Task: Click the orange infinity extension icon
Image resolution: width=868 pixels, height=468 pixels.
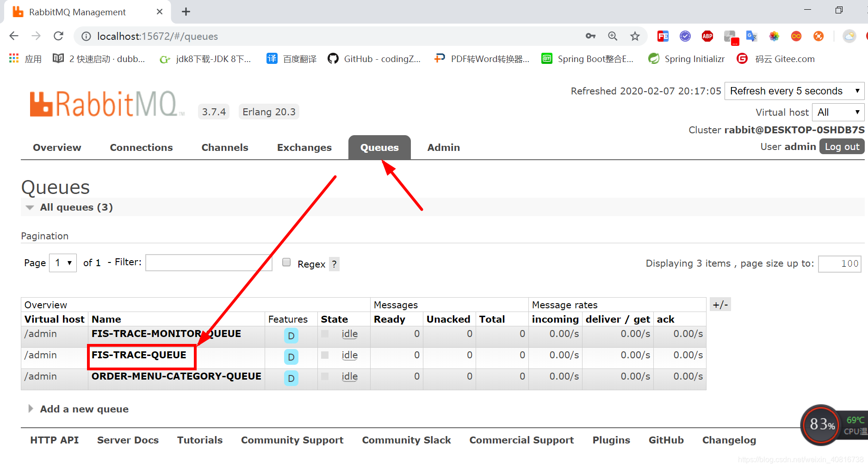Action: coord(796,36)
